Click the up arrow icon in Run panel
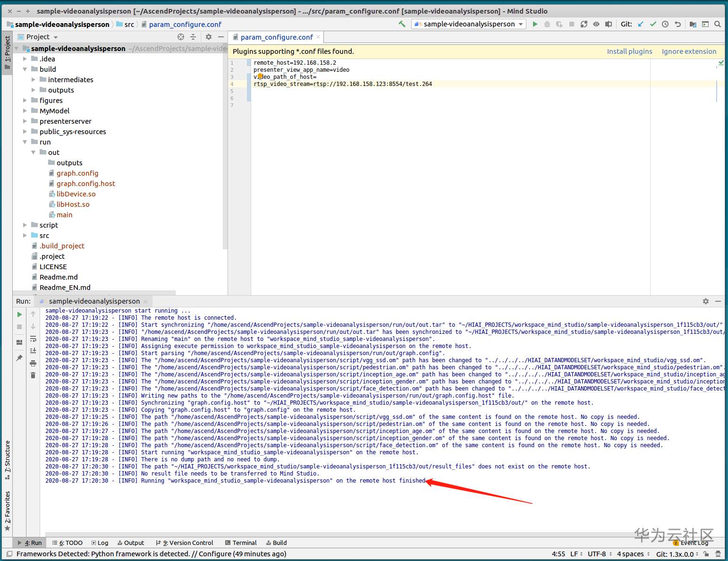 coord(33,314)
